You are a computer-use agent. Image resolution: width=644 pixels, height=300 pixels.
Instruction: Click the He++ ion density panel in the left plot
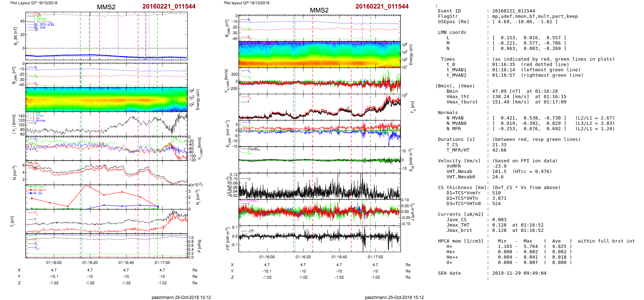[x=106, y=197]
